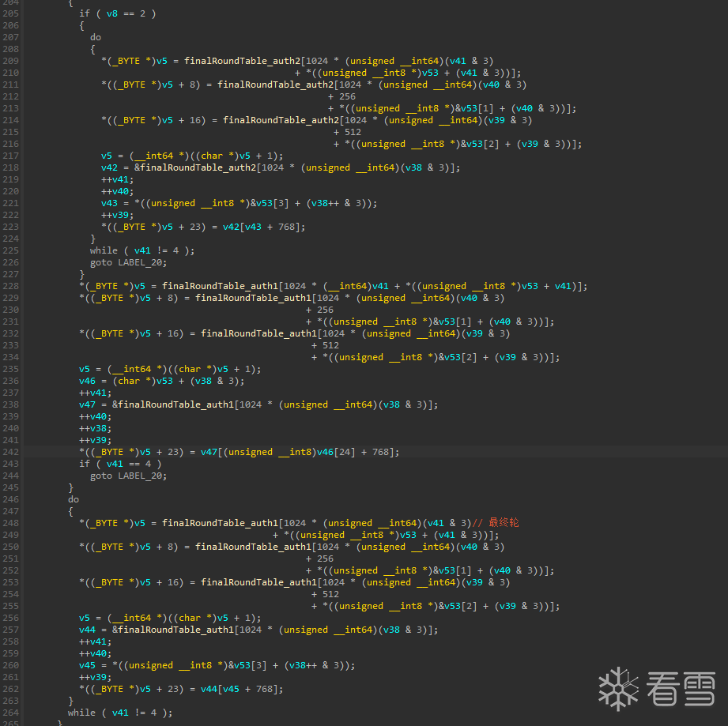Click '&v53[3]' on line 260
Viewport: 728px width, 726px height.
(x=247, y=665)
